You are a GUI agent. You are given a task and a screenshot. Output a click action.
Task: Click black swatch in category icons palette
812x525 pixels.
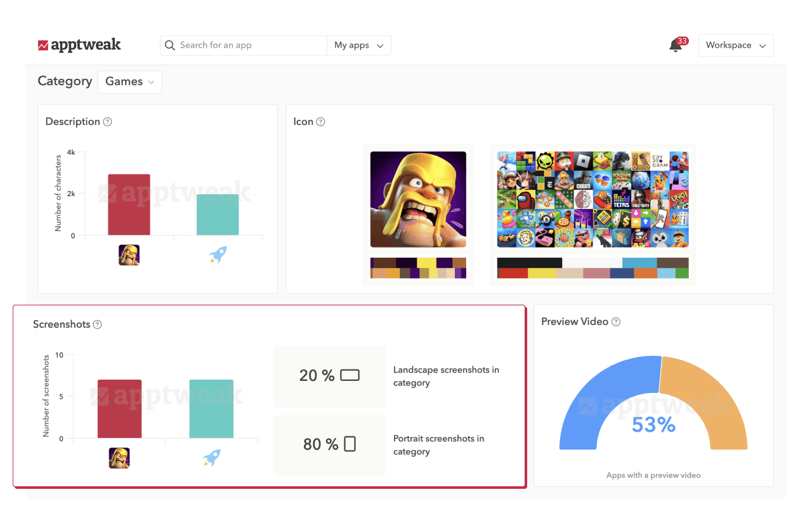tap(530, 263)
